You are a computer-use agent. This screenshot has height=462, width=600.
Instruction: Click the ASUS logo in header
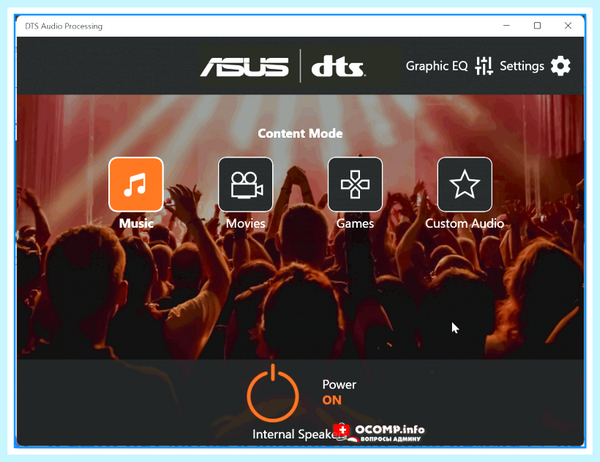tap(245, 67)
